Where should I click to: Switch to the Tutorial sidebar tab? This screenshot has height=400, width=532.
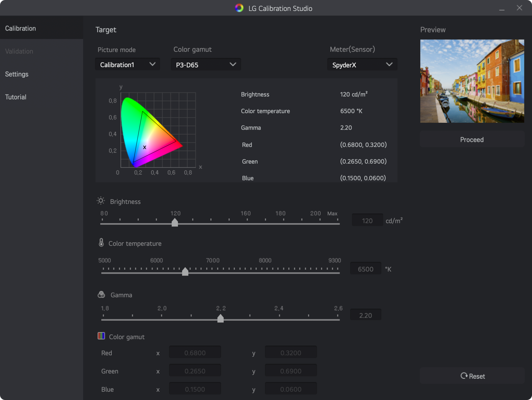pos(16,97)
